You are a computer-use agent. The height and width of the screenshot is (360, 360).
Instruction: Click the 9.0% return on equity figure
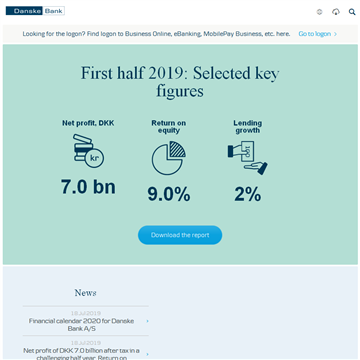pyautogui.click(x=169, y=194)
